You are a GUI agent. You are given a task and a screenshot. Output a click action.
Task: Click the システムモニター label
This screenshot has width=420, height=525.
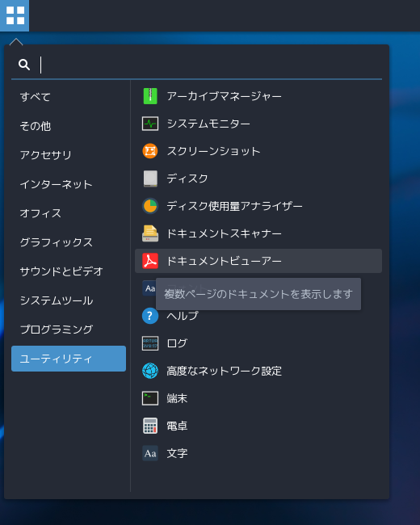click(208, 124)
